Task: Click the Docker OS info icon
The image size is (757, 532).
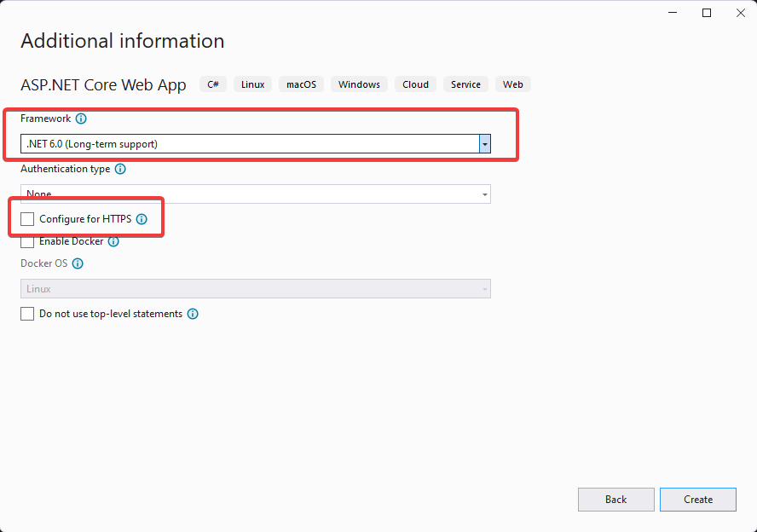Action: point(78,263)
